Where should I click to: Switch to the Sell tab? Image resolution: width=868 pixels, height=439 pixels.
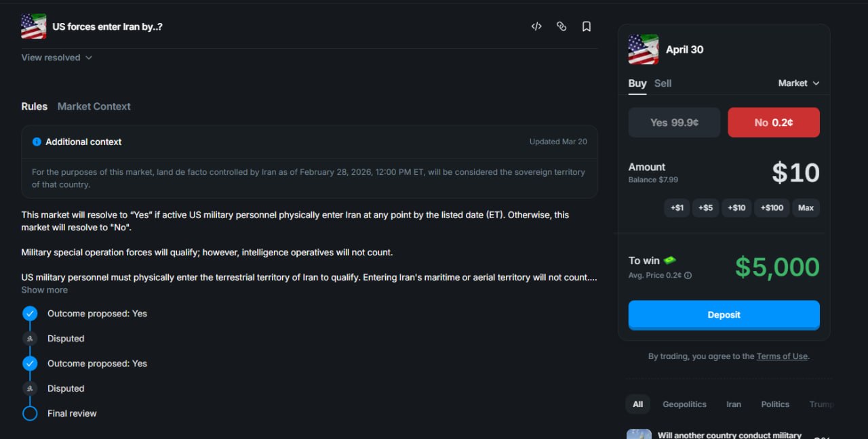coord(663,83)
